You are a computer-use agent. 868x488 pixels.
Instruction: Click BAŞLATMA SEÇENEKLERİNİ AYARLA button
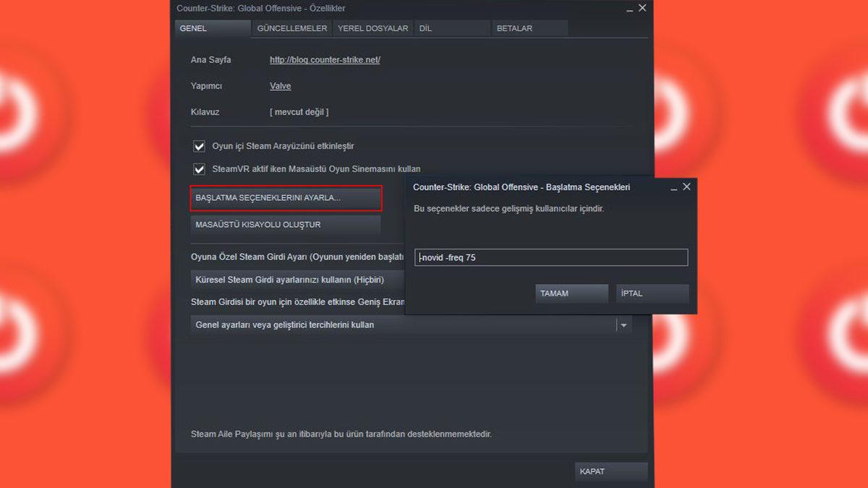coord(285,198)
